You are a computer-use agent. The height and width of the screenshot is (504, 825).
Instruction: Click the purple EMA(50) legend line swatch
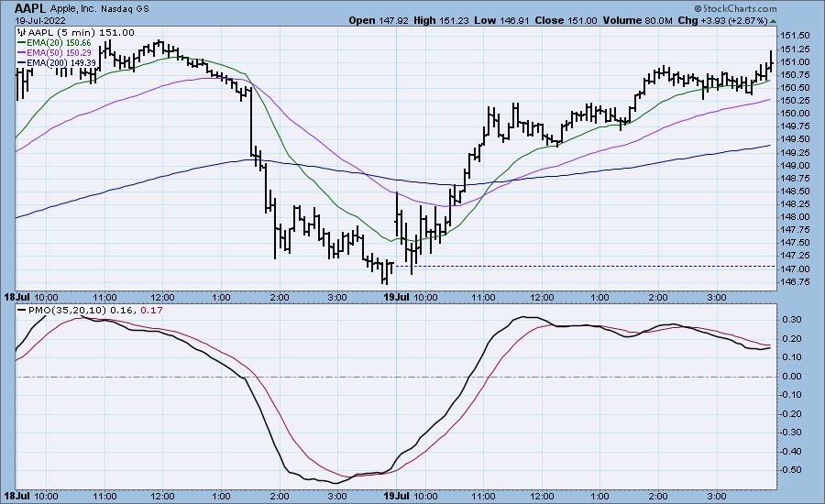[x=22, y=52]
